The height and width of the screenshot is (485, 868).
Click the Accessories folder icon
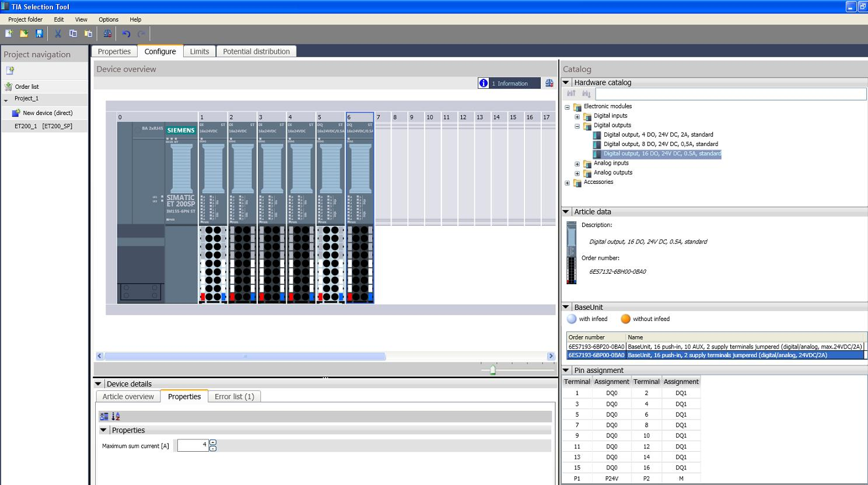coord(577,182)
